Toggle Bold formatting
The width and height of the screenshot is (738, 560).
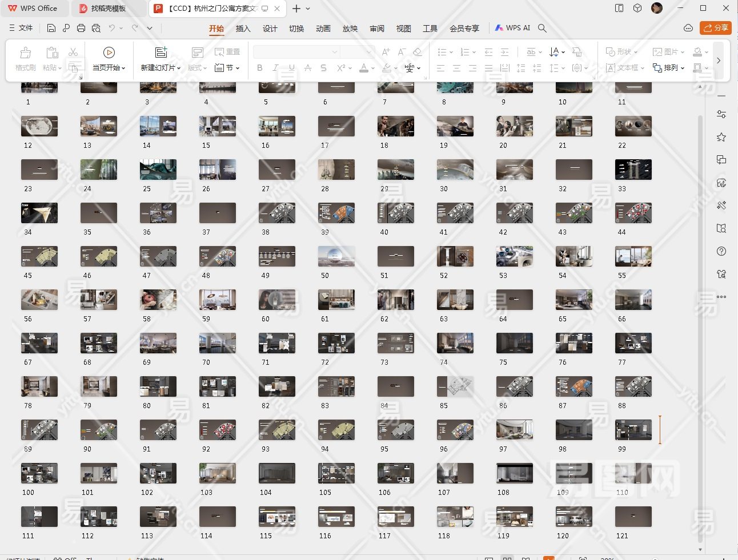(x=260, y=68)
